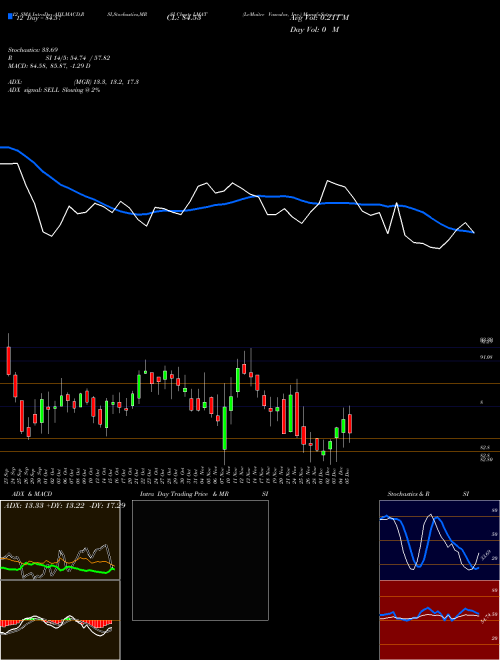This screenshot has height=660, width=500.
Task: Click the rotated 33.69 Stochastics value label
Action: point(484,556)
